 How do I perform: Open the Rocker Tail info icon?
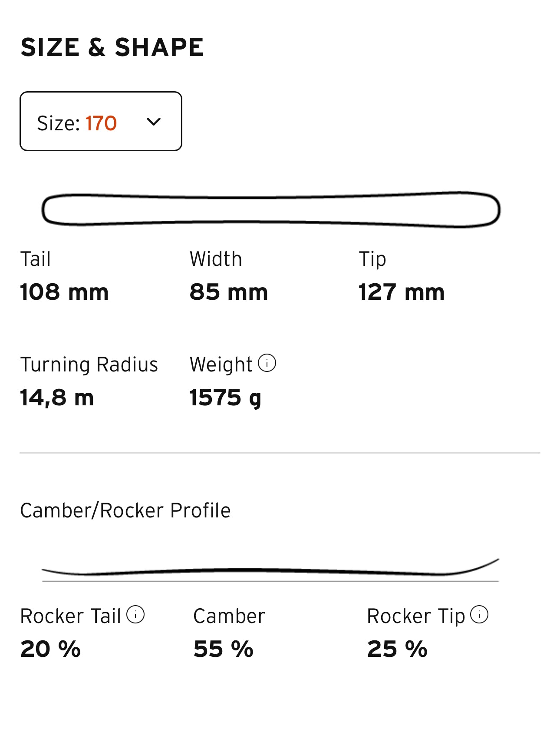coord(135,615)
